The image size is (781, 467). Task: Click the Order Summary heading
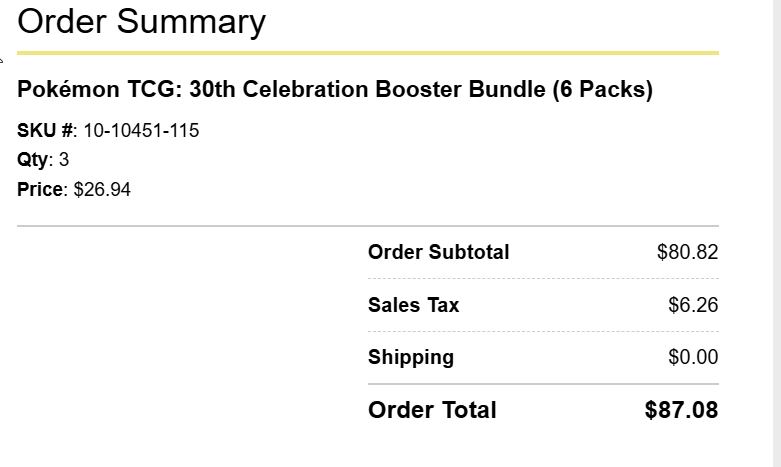(141, 23)
